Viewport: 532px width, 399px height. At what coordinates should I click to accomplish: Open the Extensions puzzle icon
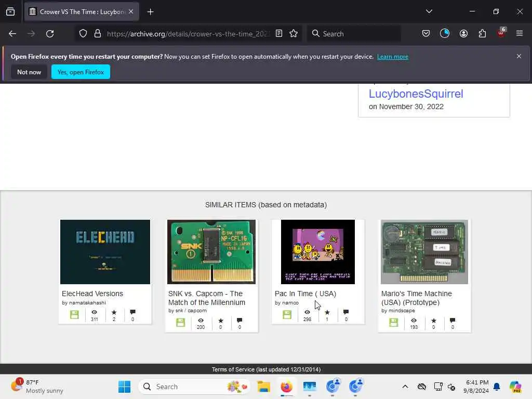[x=482, y=34]
